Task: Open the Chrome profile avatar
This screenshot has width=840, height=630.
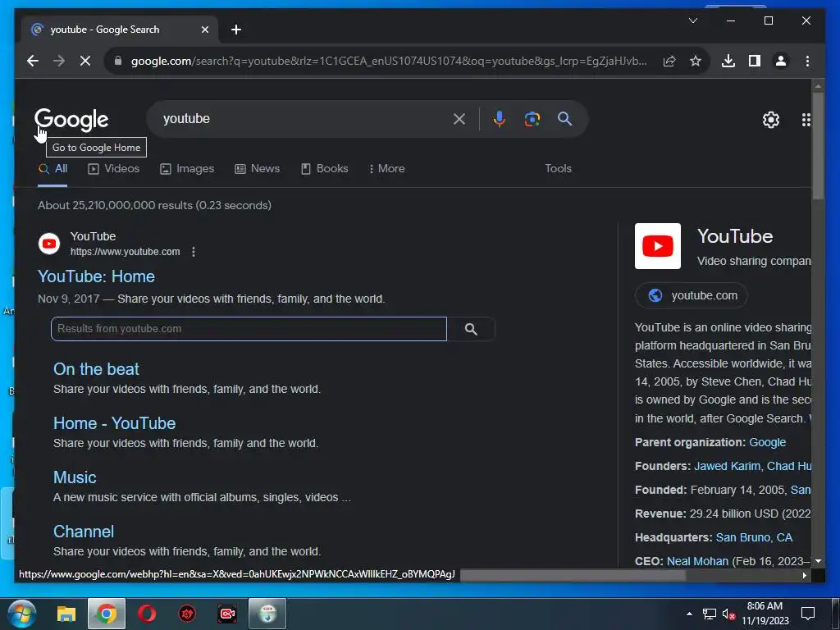Action: 781,61
